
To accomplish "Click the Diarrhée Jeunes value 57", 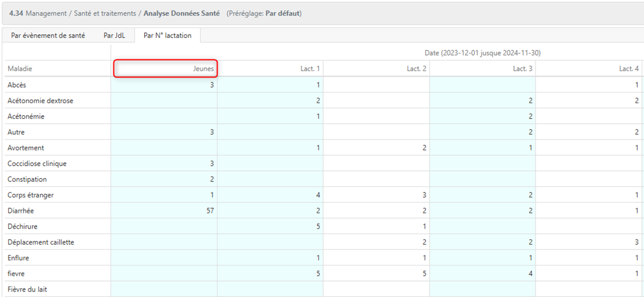I will pos(210,211).
